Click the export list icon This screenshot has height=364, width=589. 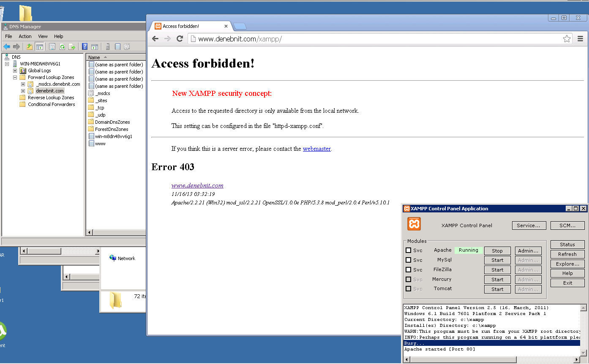coord(72,46)
